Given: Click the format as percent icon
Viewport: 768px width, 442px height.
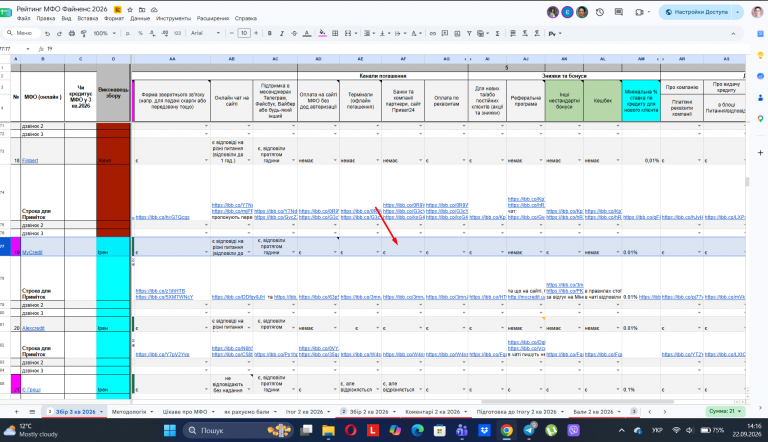Looking at the screenshot, I should (140, 33).
